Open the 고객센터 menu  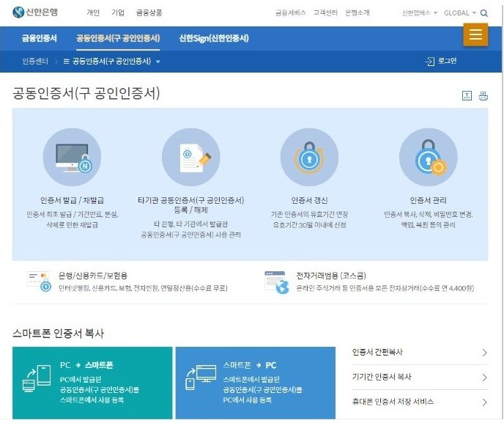[325, 12]
